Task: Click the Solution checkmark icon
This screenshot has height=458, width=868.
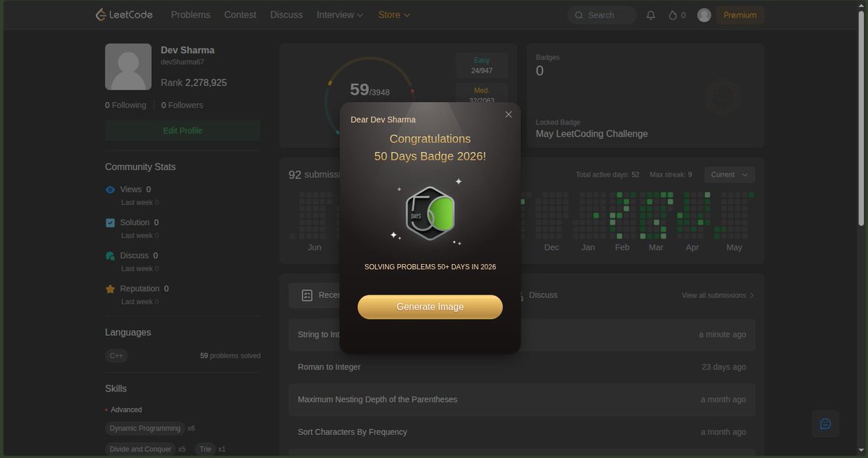Action: tap(111, 223)
